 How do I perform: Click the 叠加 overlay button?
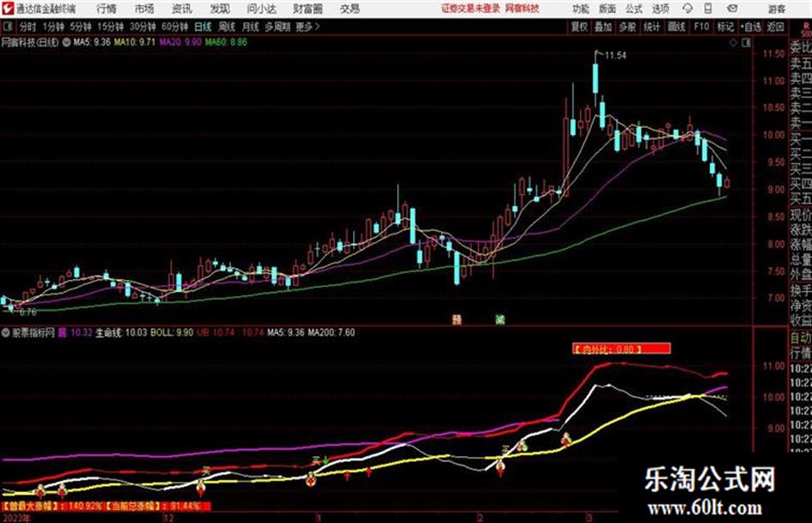(x=603, y=27)
